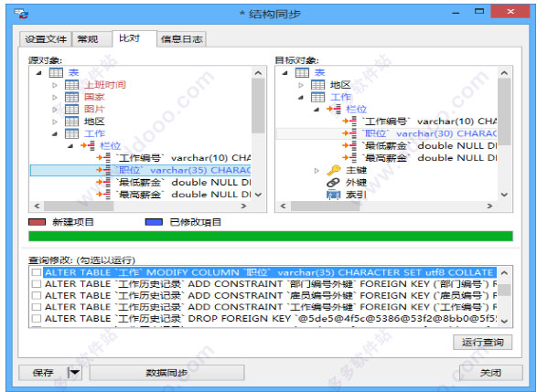537x392 pixels.
Task: Expand the 主键 node in target objects
Action: point(317,170)
